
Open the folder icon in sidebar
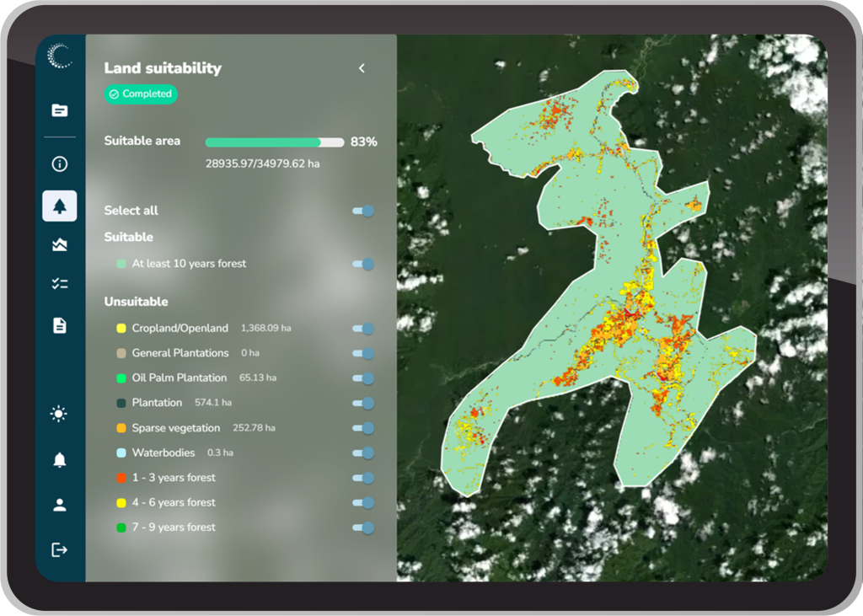[x=59, y=110]
